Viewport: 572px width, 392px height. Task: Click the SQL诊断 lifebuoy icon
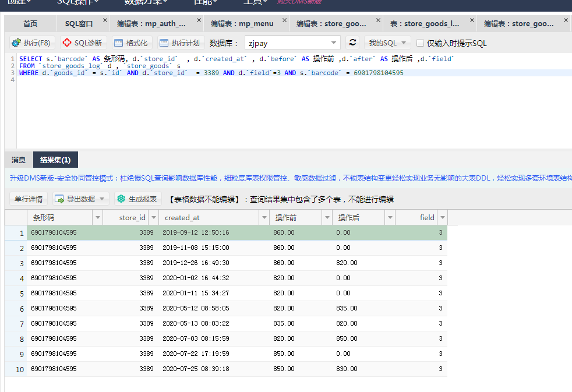67,43
